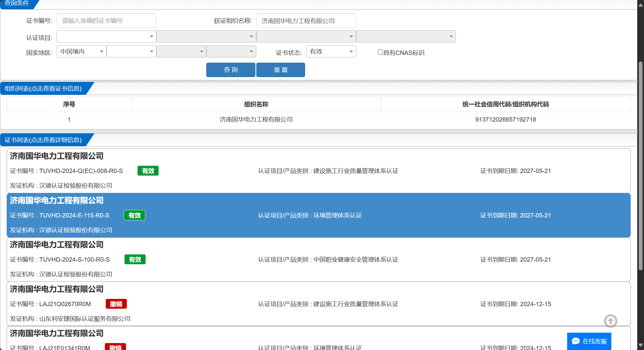
Task: Click the 证书列表 section header tab
Action: pos(43,140)
